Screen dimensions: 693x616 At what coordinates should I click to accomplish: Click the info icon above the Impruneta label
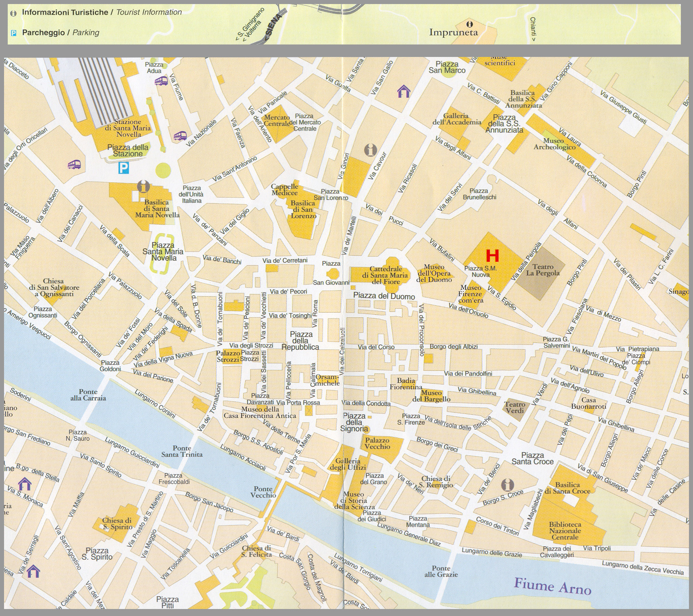[x=469, y=24]
